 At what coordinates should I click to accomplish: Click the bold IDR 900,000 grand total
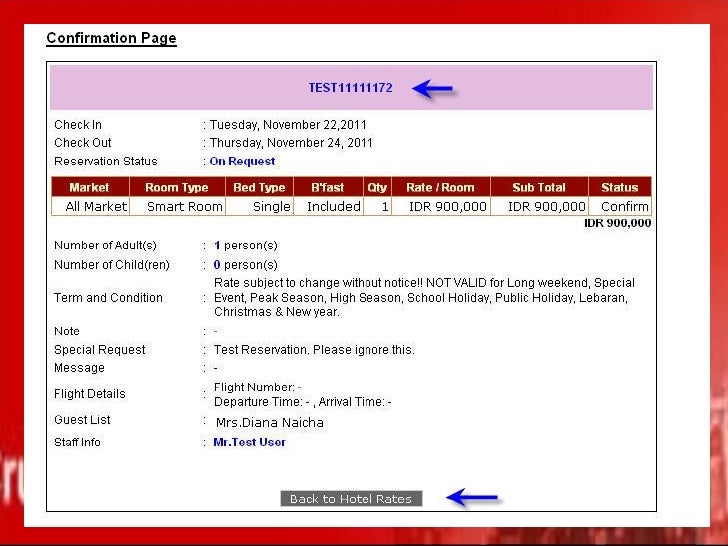(x=617, y=223)
